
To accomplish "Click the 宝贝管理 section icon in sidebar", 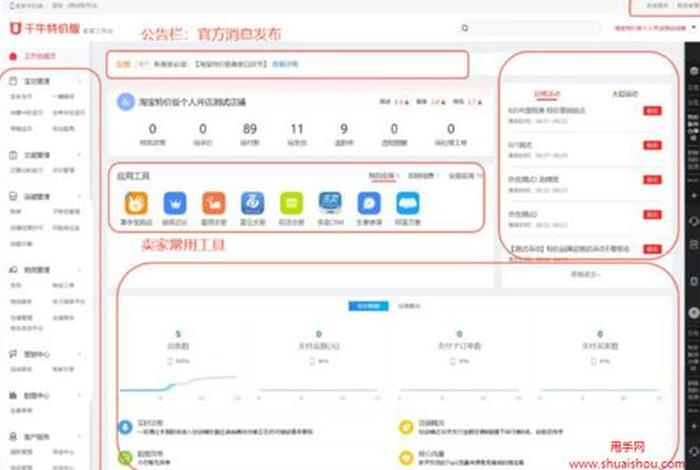I will (13, 81).
